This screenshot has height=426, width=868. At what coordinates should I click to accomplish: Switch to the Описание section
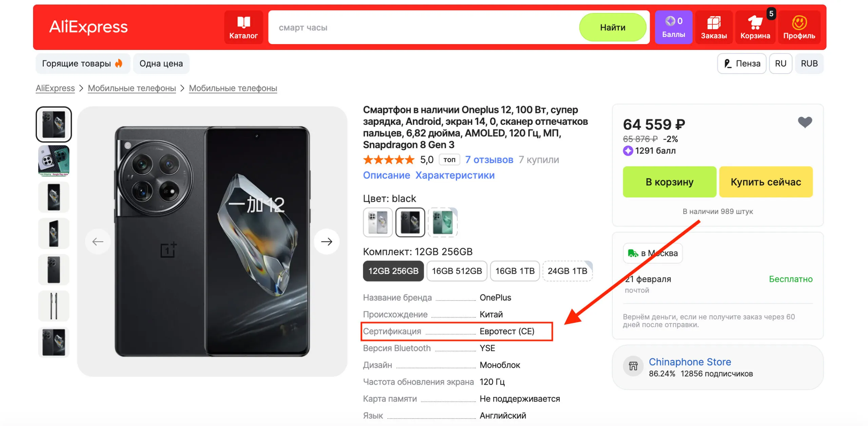tap(387, 175)
